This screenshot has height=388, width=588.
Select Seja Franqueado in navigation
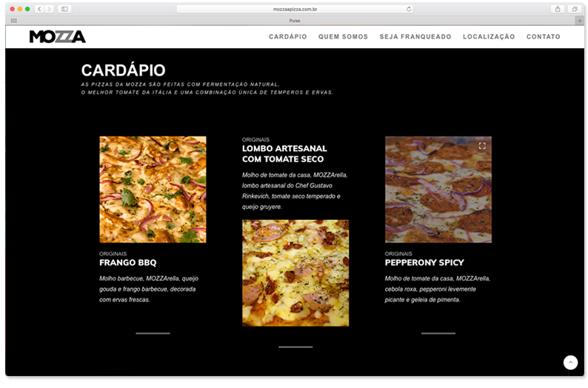coord(415,37)
